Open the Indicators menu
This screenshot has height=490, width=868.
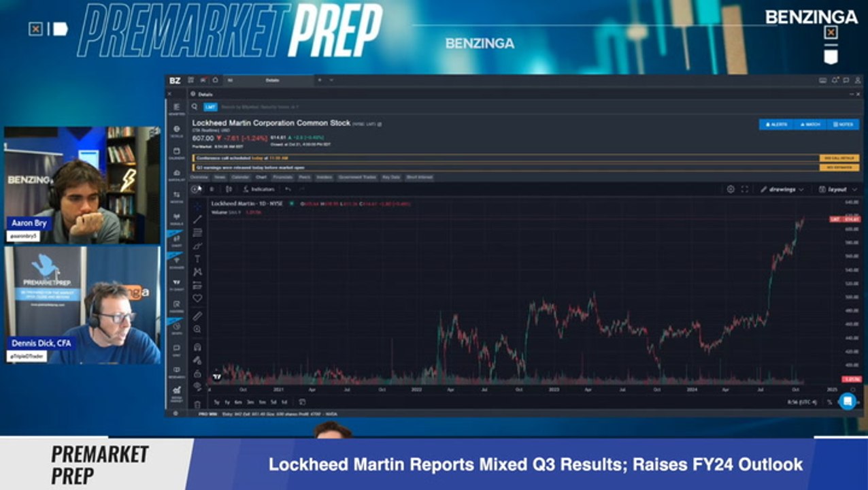pyautogui.click(x=258, y=189)
